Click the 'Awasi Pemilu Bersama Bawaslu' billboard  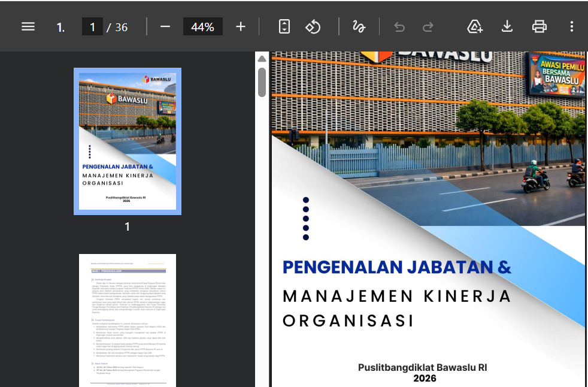(x=556, y=75)
